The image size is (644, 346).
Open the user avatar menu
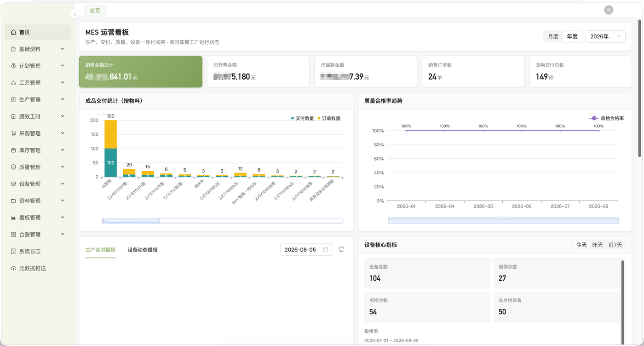[609, 10]
